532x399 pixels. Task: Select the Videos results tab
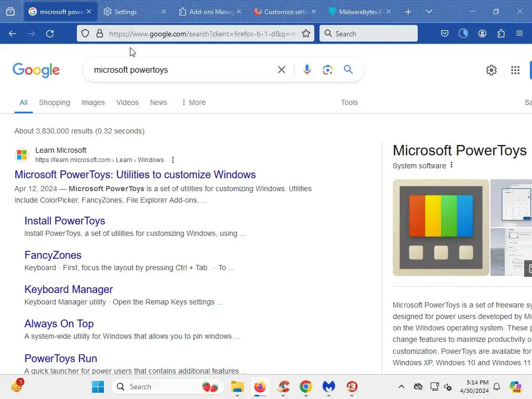point(127,102)
